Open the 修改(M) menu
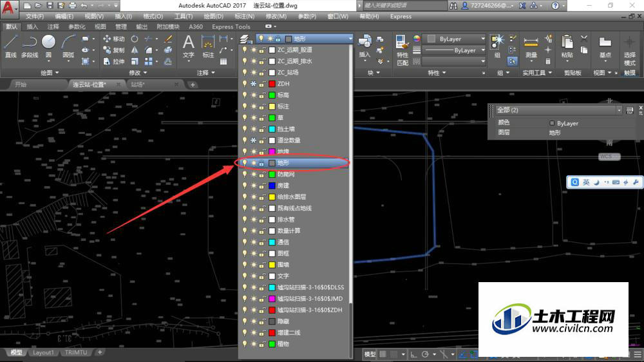This screenshot has width=644, height=362. point(276,17)
